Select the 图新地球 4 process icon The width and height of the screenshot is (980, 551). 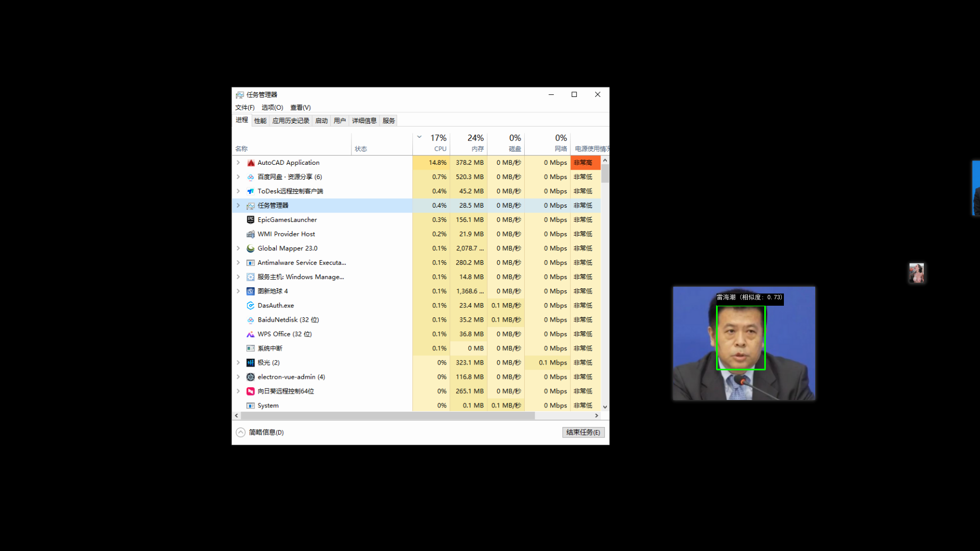(x=251, y=291)
